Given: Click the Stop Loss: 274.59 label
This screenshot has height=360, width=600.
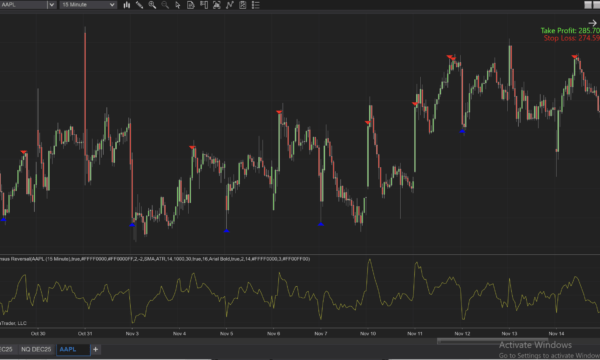Looking at the screenshot, I should click(571, 38).
